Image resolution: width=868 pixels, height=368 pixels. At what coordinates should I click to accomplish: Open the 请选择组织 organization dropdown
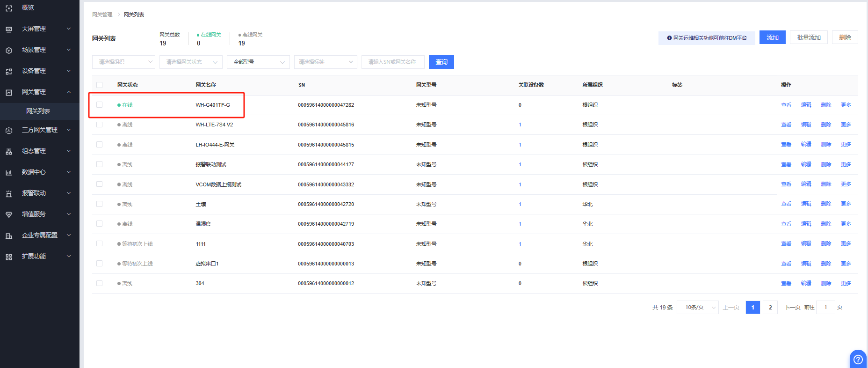pos(123,62)
